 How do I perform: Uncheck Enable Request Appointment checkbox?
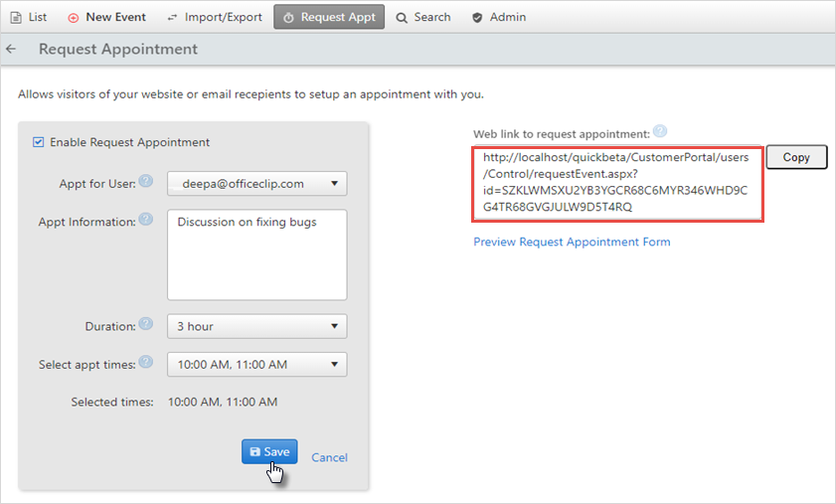click(x=39, y=142)
